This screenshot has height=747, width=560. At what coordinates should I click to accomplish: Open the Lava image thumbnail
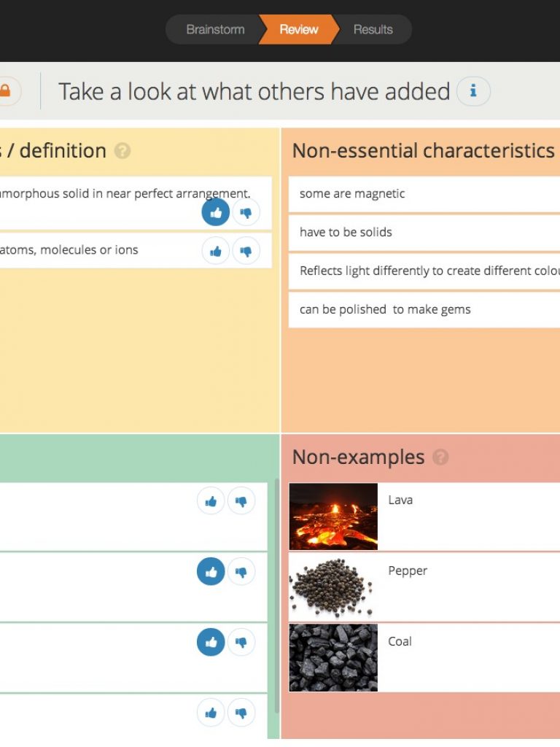coord(333,516)
